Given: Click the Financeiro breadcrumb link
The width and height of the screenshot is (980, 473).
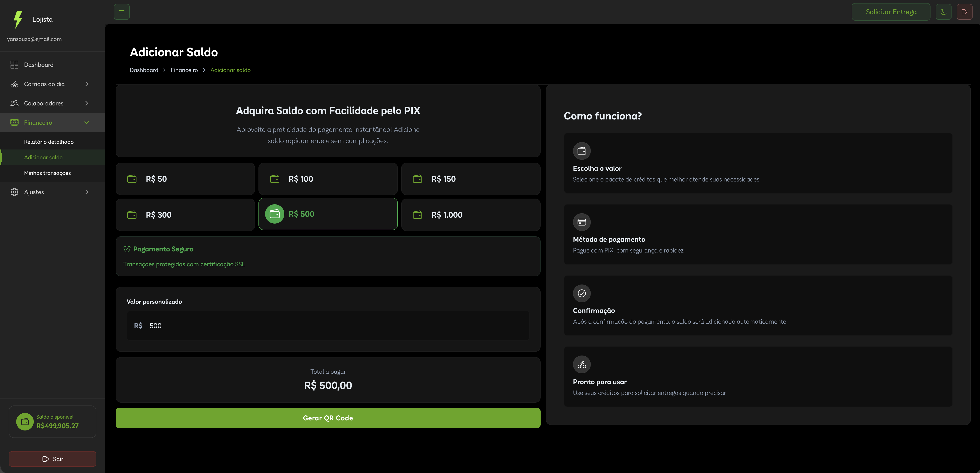Looking at the screenshot, I should click(184, 70).
